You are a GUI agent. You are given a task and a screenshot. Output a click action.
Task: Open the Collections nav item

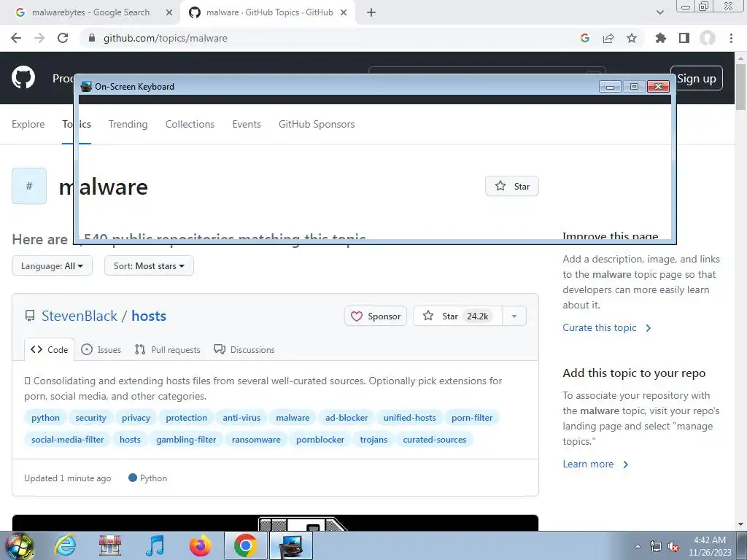(190, 124)
